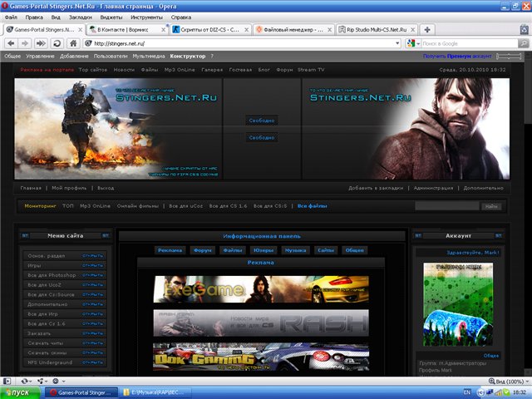This screenshot has height=399, width=532.
Task: Open the Все файлы link
Action: 313,206
